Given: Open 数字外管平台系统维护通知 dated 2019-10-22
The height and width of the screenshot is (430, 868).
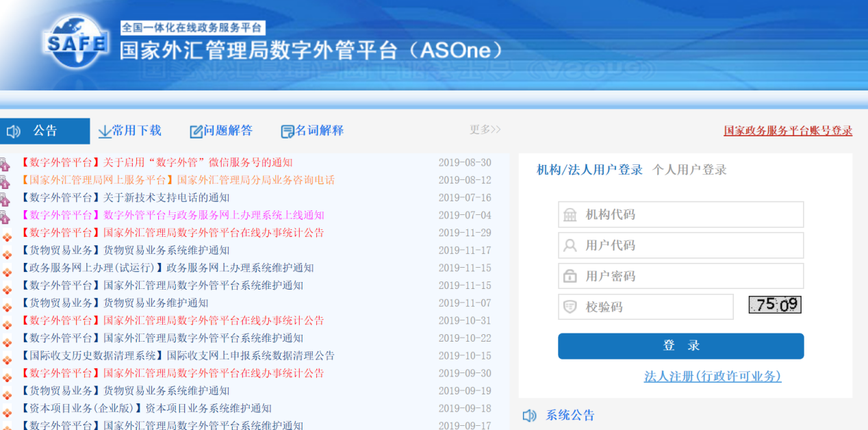Looking at the screenshot, I should [162, 338].
